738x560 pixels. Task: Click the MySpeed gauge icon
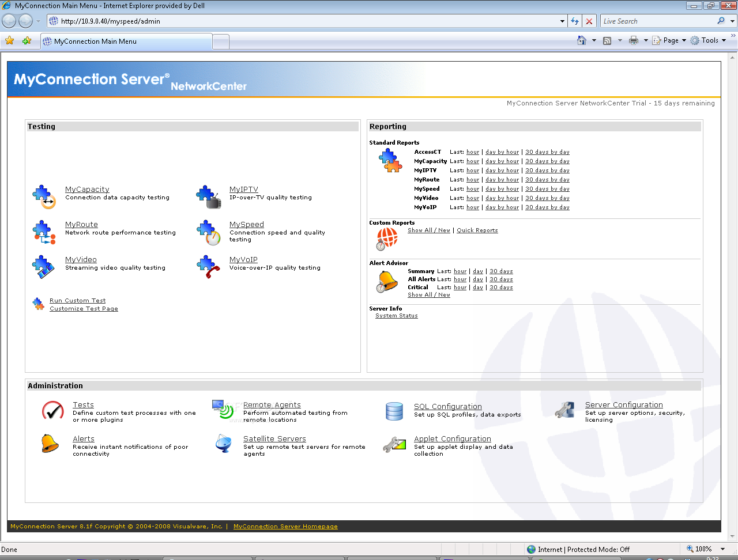(x=209, y=232)
